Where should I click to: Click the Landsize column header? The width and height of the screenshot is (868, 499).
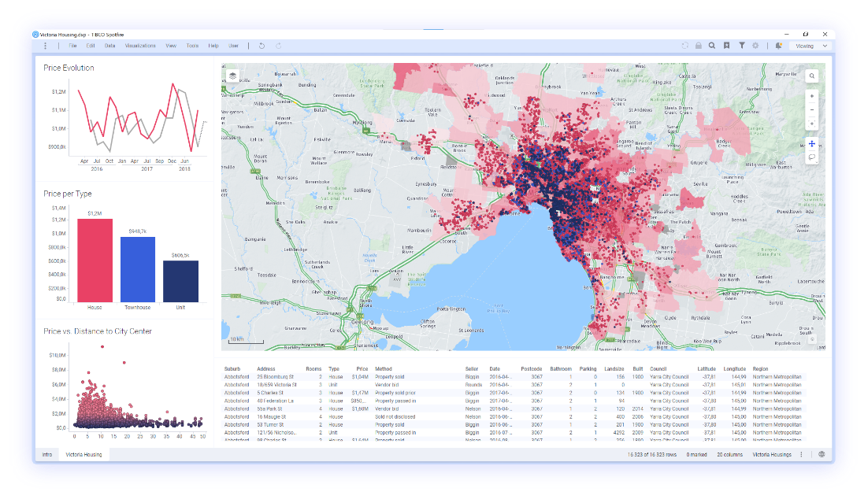(614, 368)
